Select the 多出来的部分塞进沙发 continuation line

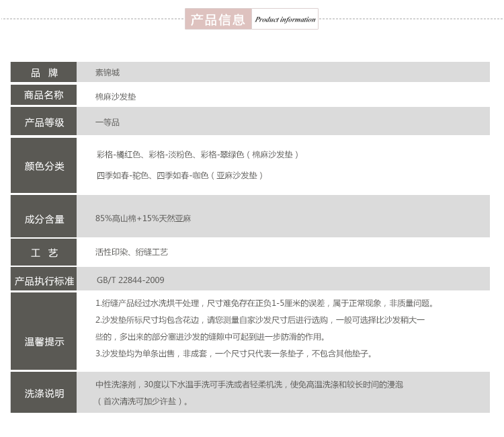(210, 337)
